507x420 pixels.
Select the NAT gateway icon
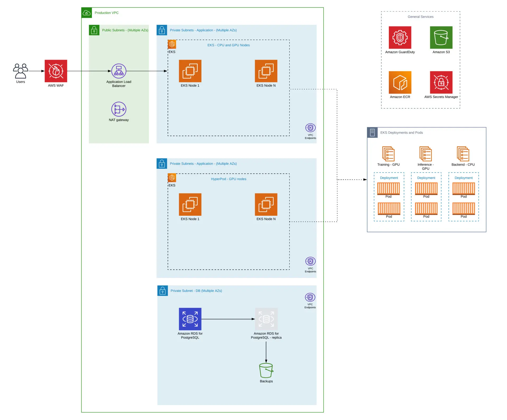pyautogui.click(x=119, y=109)
